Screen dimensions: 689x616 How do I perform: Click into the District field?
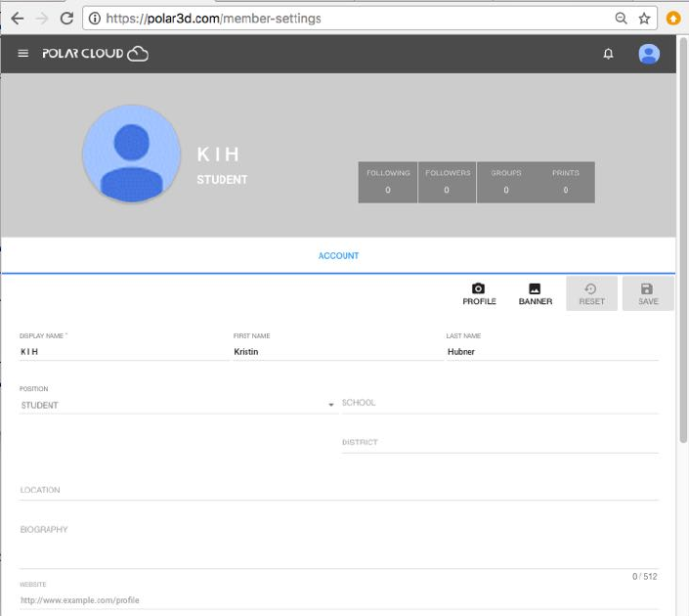pyautogui.click(x=500, y=443)
